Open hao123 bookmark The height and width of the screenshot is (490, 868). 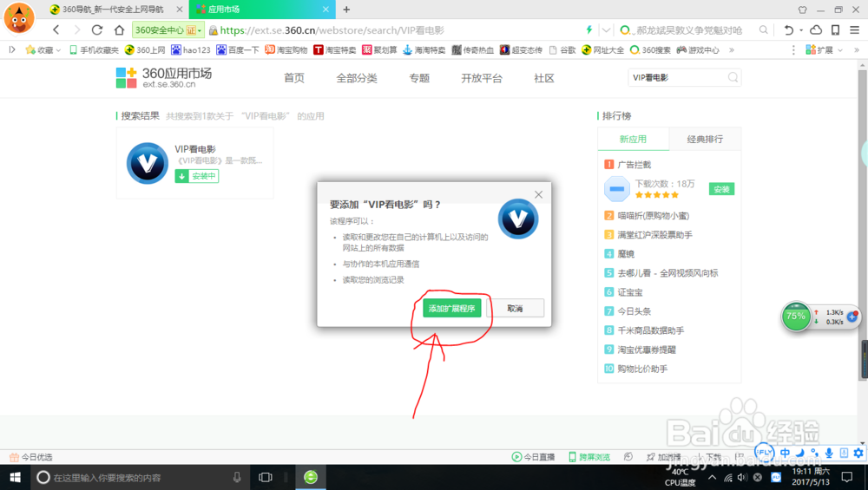click(x=190, y=49)
